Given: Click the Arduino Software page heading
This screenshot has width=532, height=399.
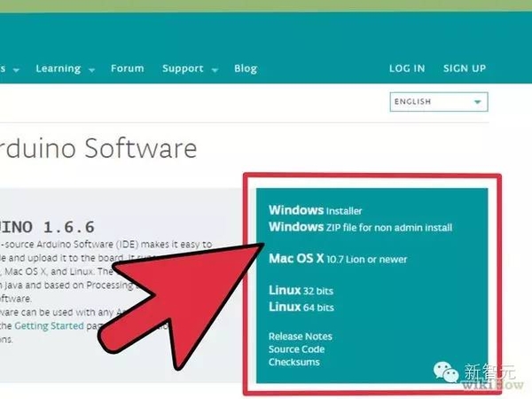Looking at the screenshot, I should pos(98,148).
